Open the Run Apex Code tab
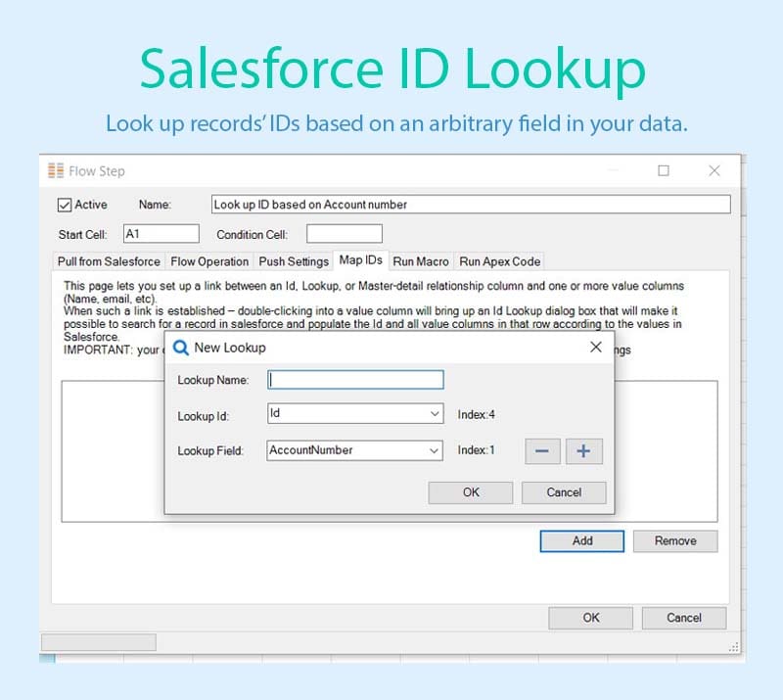 pyautogui.click(x=499, y=261)
